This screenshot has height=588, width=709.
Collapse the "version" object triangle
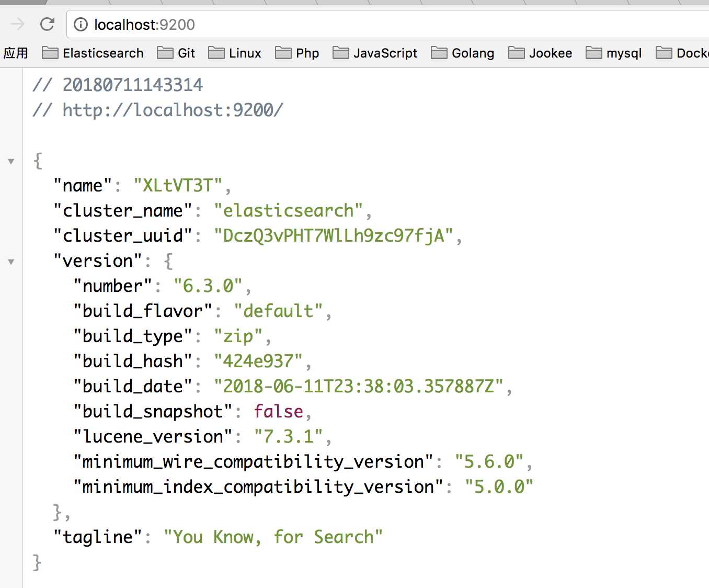coord(11,262)
